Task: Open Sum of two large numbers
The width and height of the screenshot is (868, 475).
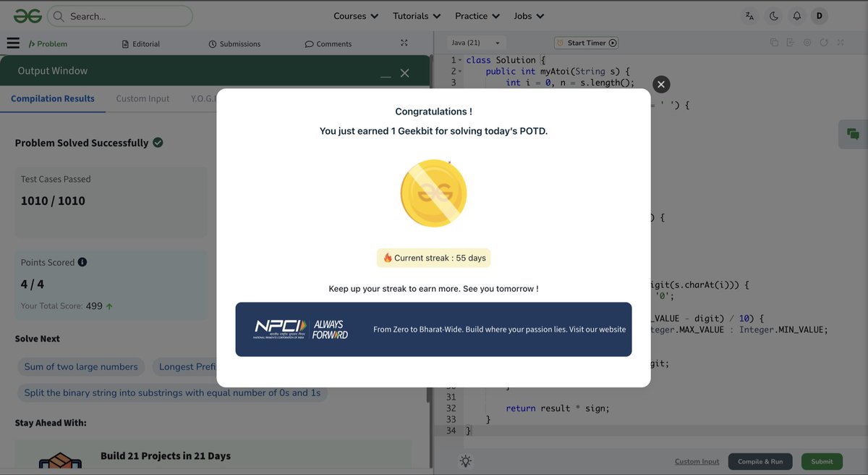Action: click(81, 366)
